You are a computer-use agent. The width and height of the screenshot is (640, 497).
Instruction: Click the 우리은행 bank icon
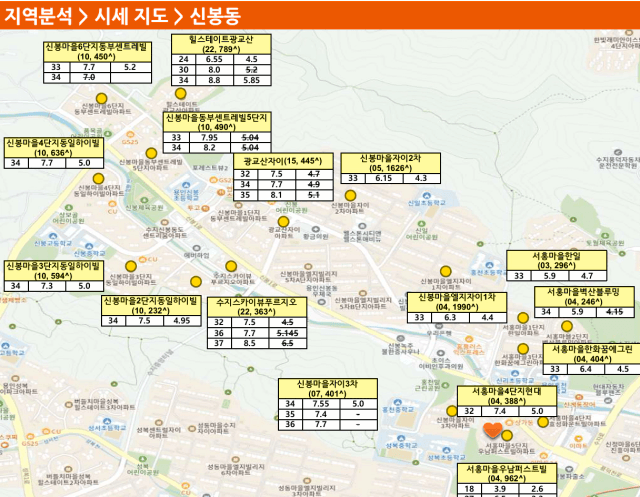pos(439,326)
